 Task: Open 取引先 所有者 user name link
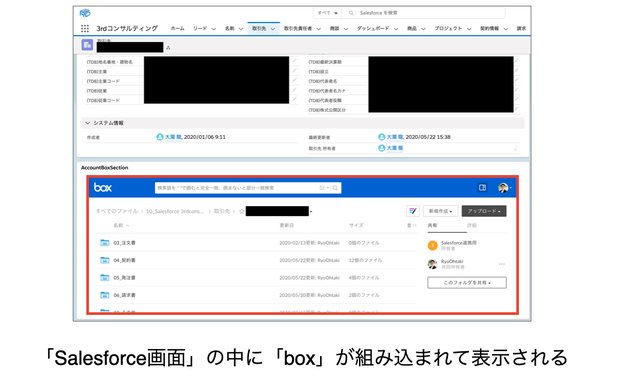394,148
